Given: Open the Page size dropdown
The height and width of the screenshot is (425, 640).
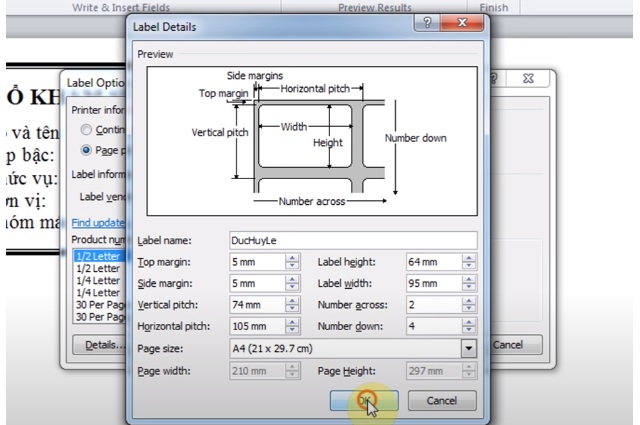Looking at the screenshot, I should coord(468,348).
